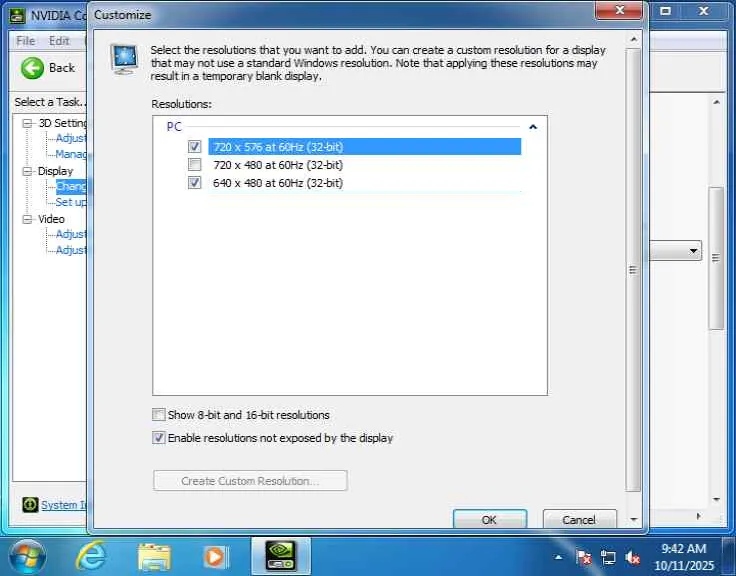Close the Customize dialog with the X
This screenshot has height=576, width=736.
tap(619, 10)
